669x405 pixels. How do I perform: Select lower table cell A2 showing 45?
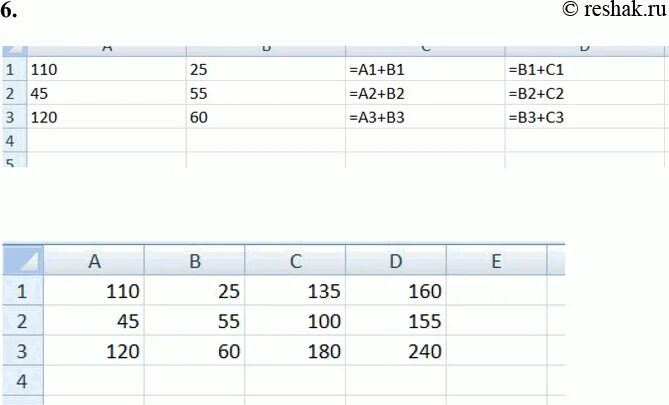(94, 320)
